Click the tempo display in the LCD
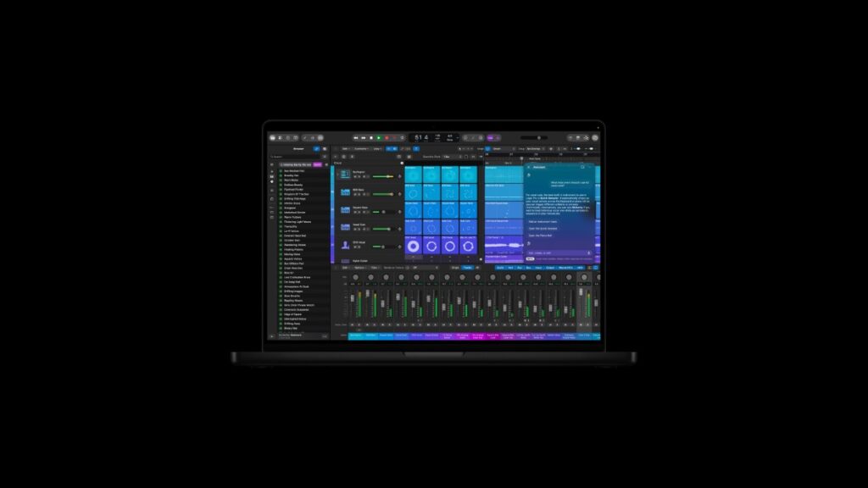 pyautogui.click(x=437, y=138)
